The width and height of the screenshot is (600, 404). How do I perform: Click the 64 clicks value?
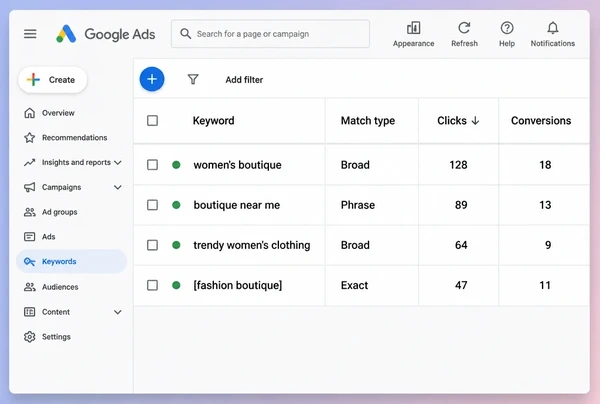(x=461, y=245)
